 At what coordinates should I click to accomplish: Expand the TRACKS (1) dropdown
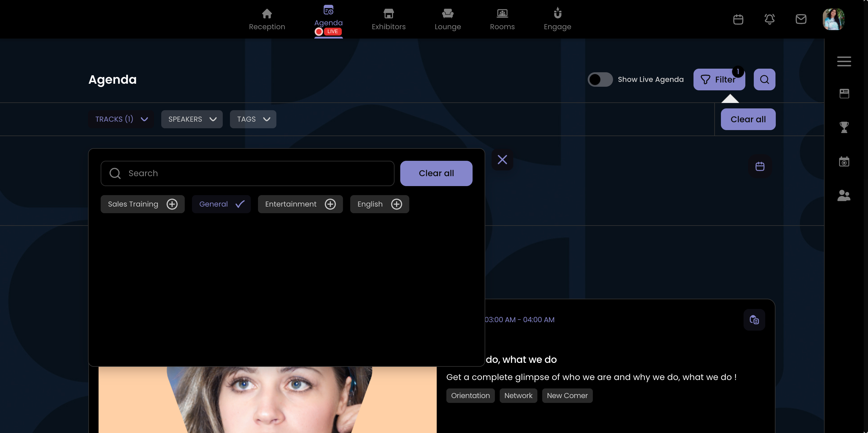121,119
